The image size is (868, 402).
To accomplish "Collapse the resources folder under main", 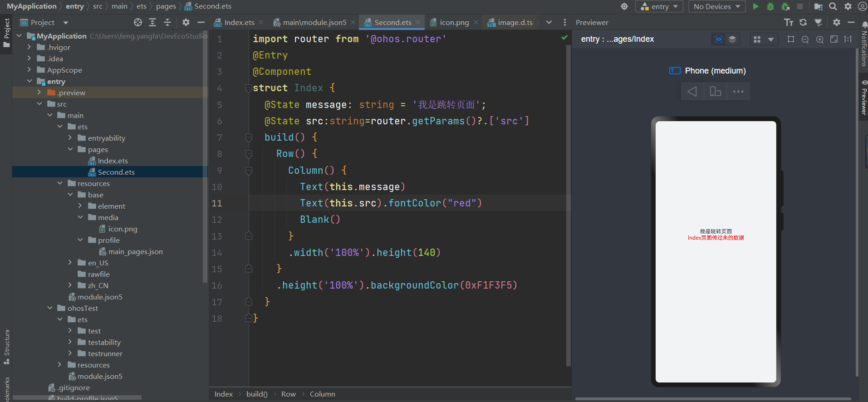I will (60, 183).
